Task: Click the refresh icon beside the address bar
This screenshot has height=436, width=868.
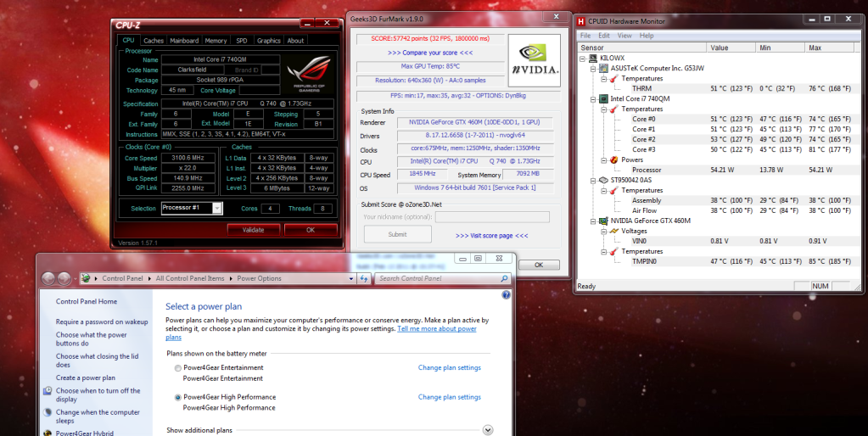Action: (x=363, y=278)
